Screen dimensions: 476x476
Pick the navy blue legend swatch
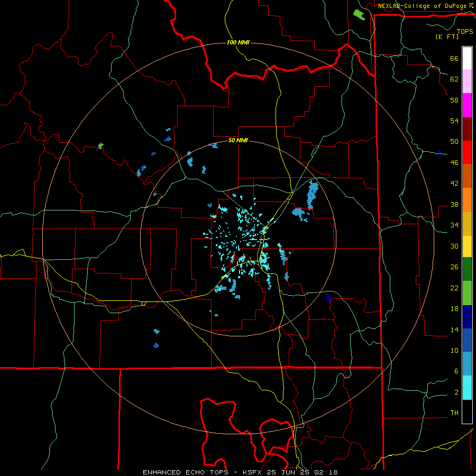(x=467, y=317)
